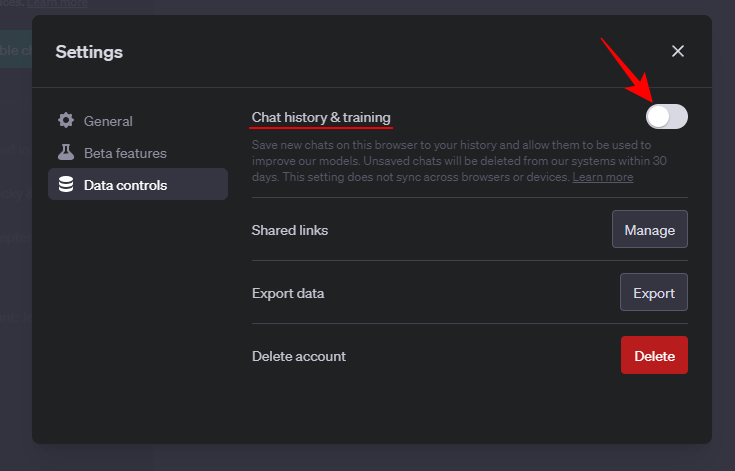The image size is (735, 471).
Task: Click the Delete account row label
Action: pyautogui.click(x=299, y=356)
